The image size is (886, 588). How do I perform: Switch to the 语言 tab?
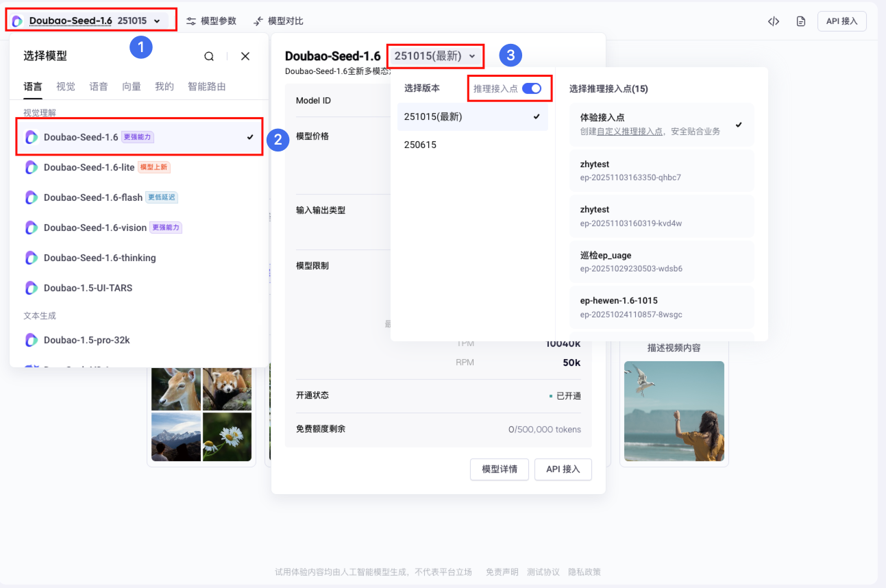tap(32, 86)
